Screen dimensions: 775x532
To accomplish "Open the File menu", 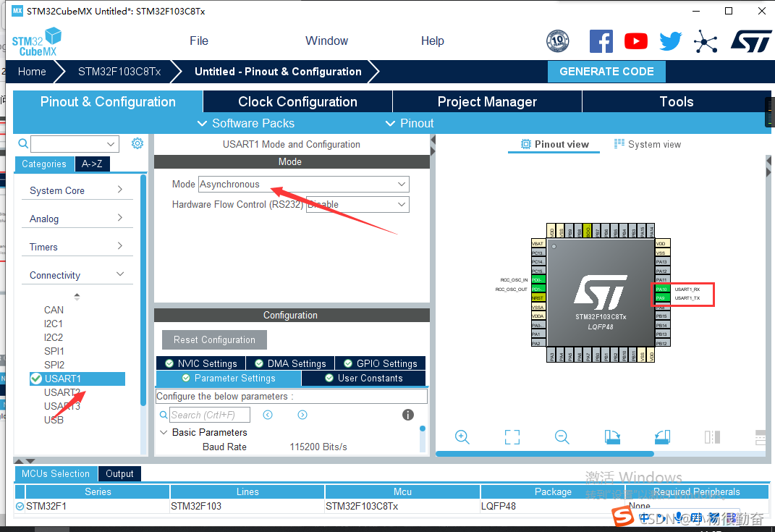I will point(199,41).
